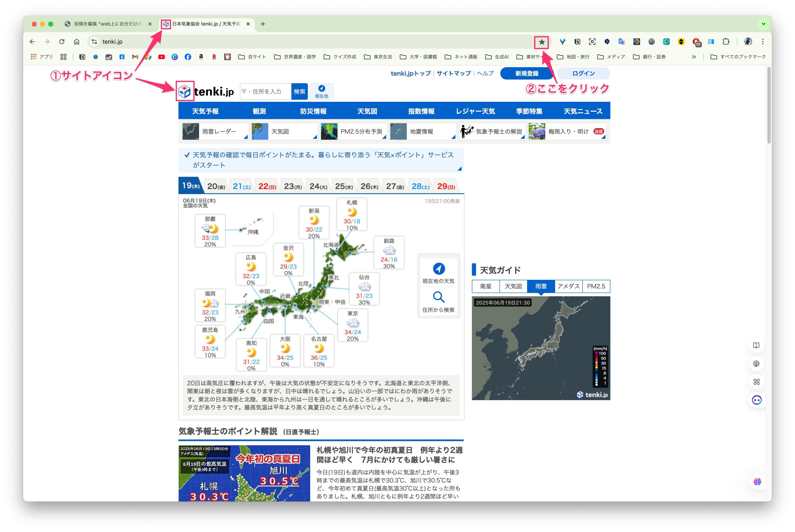The height and width of the screenshot is (532, 795).
Task: Switch to the 投稿を編集 browser tab
Action: point(108,24)
